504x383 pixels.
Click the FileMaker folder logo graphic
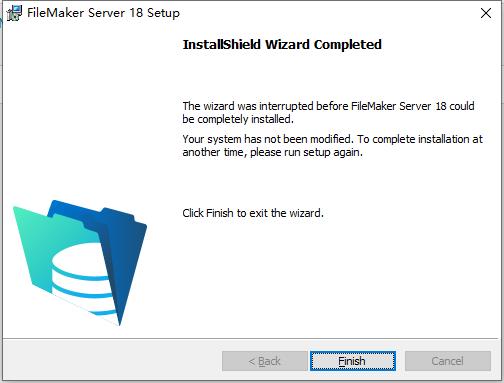coord(80,263)
